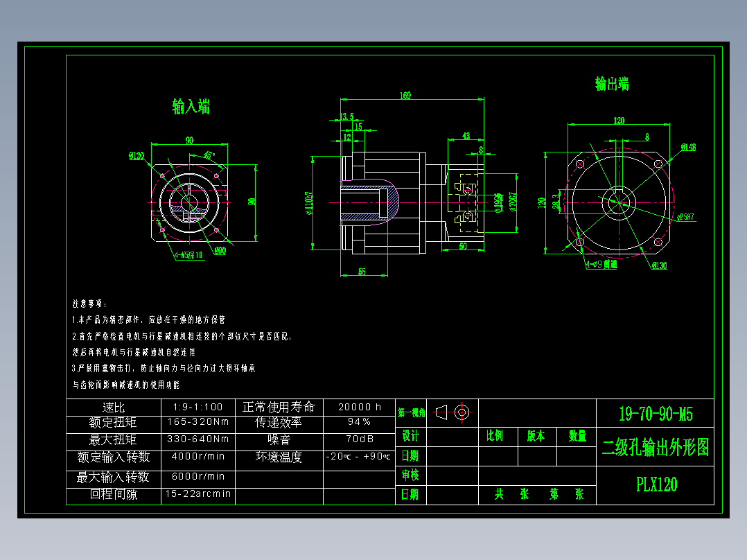Image resolution: width=747 pixels, height=560 pixels.
Task: Click the 比例 field in title block
Action: [495, 436]
